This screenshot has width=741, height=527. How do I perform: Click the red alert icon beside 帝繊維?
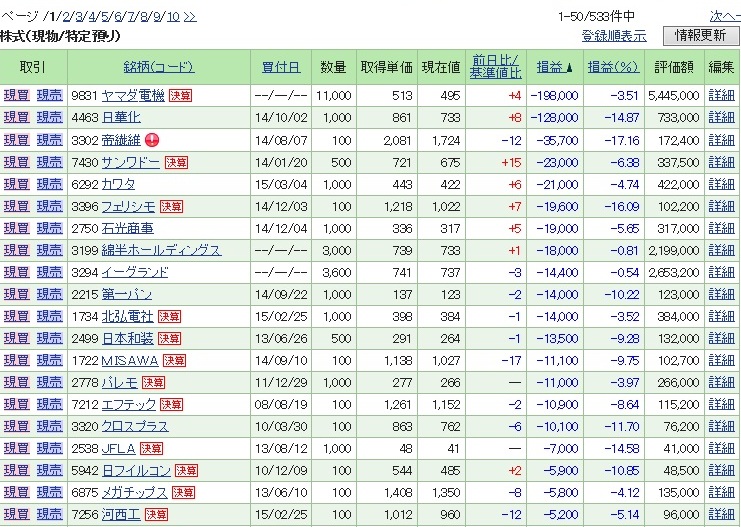coord(152,140)
